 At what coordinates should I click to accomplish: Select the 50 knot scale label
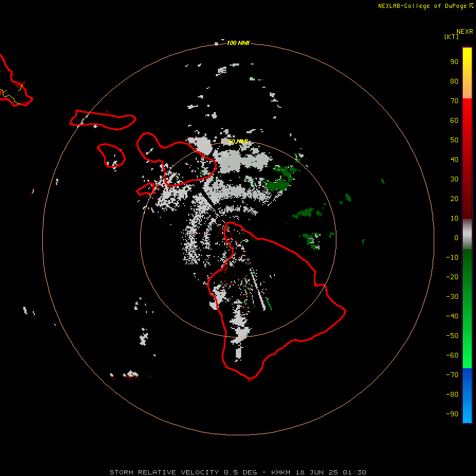pos(454,140)
